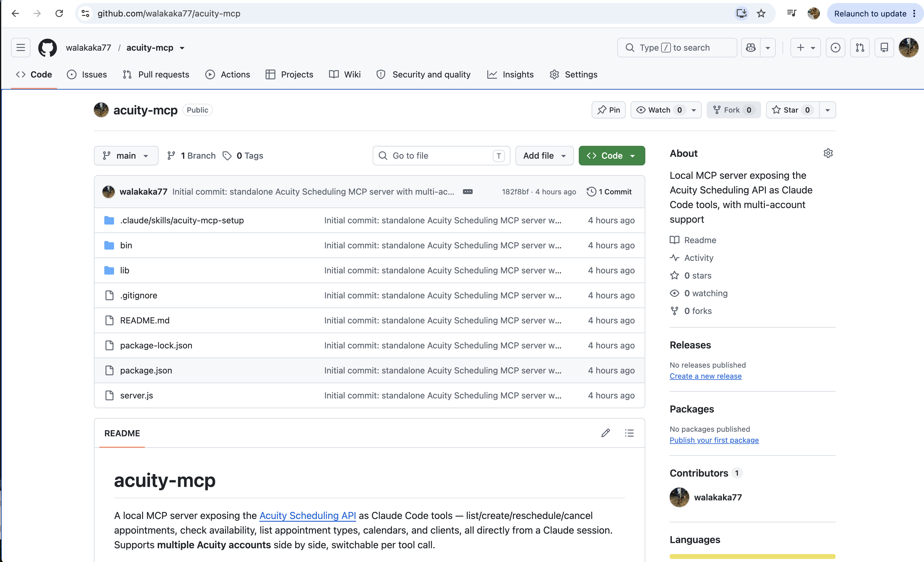This screenshot has height=562, width=924.
Task: Open Chrome's three-dot menu on Relaunch button
Action: coord(914,13)
